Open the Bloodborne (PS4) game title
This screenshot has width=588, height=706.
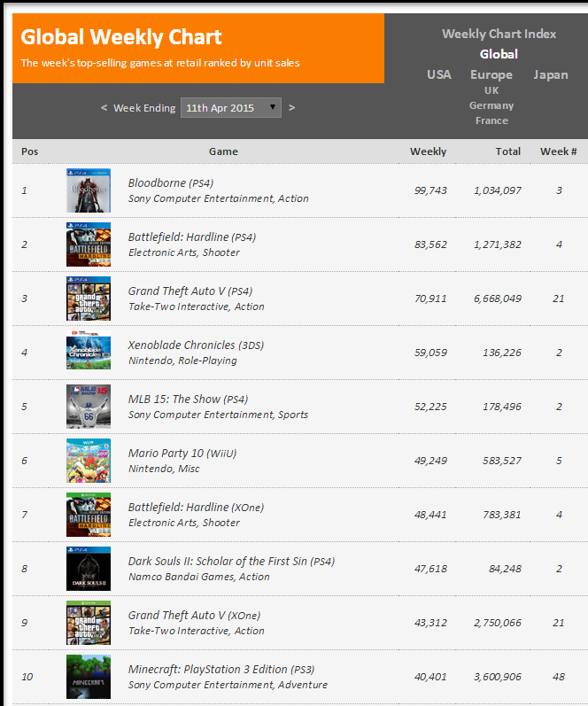(171, 183)
